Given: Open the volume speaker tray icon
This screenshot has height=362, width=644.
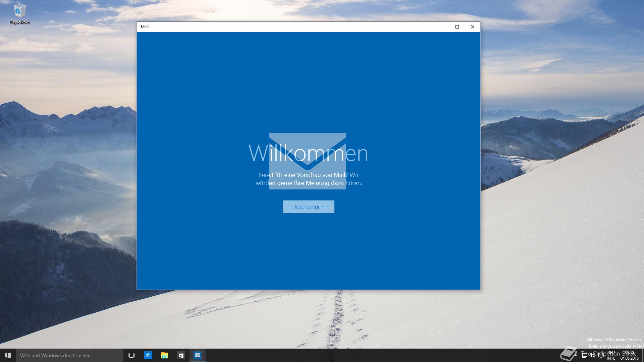Looking at the screenshot, I should pyautogui.click(x=592, y=355).
